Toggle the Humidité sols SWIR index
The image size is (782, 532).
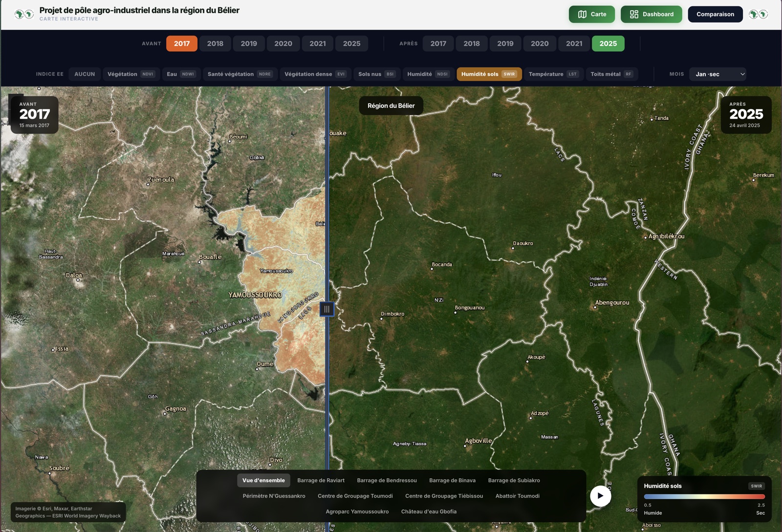click(x=489, y=74)
